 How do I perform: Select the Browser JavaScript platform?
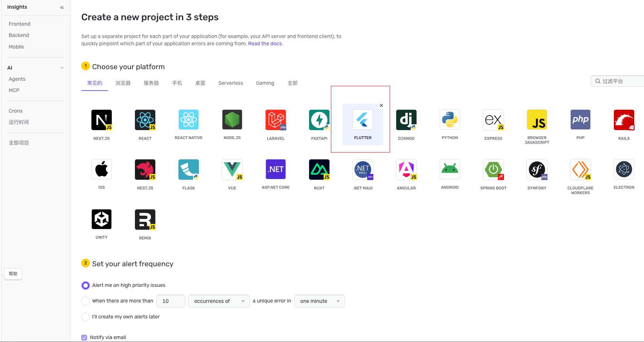537,120
